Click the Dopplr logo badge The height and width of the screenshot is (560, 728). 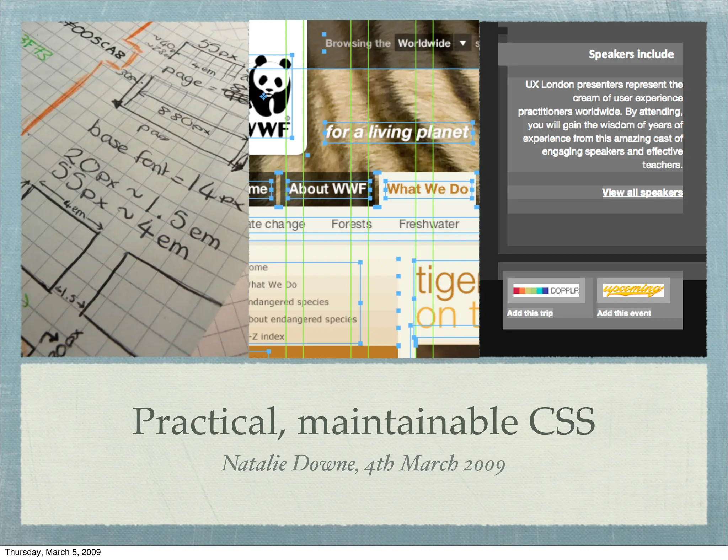[546, 290]
